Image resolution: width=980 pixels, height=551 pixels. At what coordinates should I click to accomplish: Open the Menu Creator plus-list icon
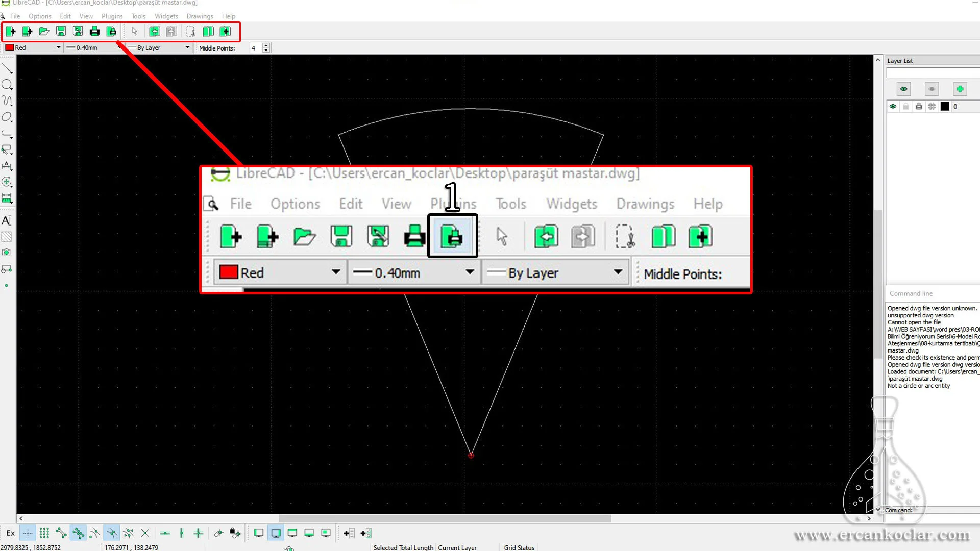click(x=349, y=533)
